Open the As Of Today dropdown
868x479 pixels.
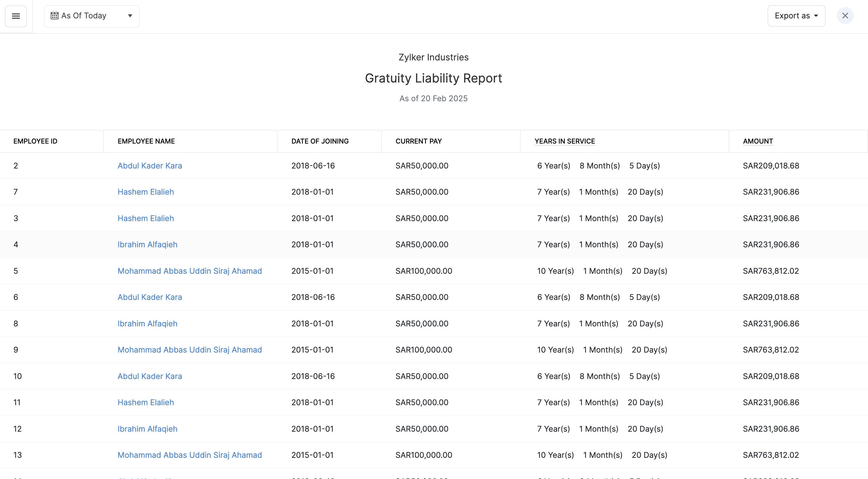click(92, 16)
